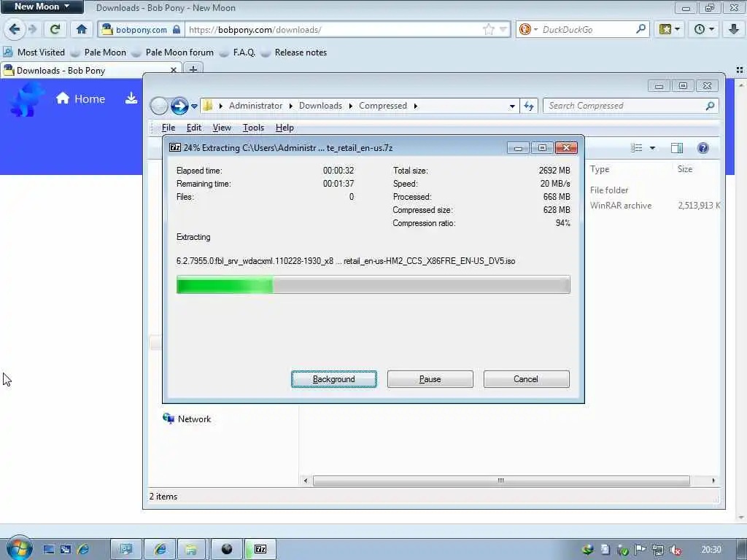Expand the view options dropdown arrow in Explorer
The height and width of the screenshot is (560, 747).
pos(652,148)
